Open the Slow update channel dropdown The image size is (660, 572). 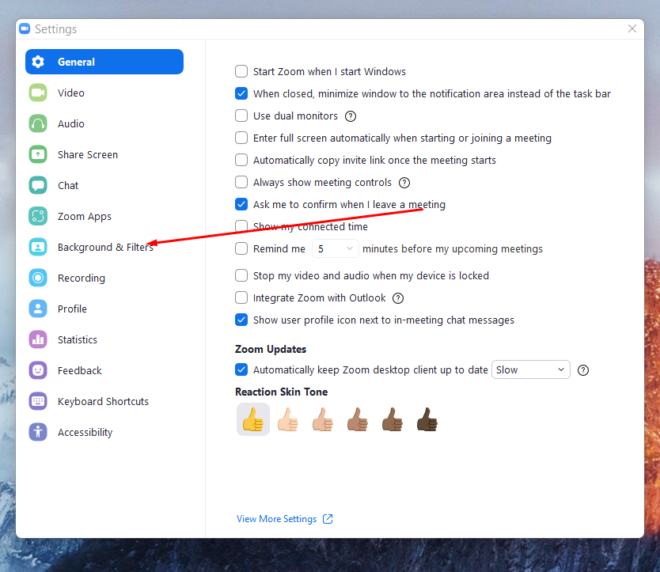531,370
